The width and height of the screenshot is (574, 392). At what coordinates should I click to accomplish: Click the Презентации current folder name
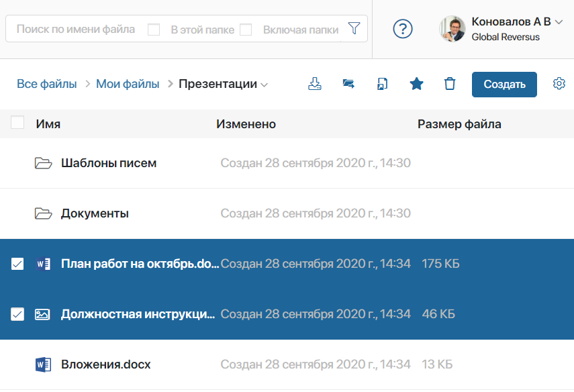218,84
